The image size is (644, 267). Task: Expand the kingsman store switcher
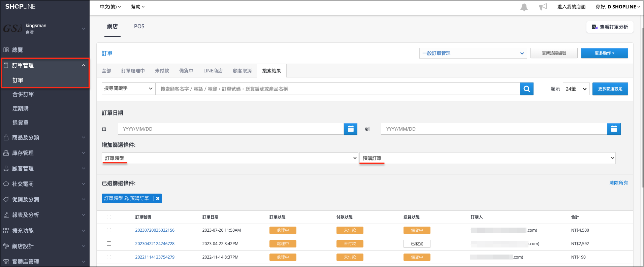pos(84,29)
